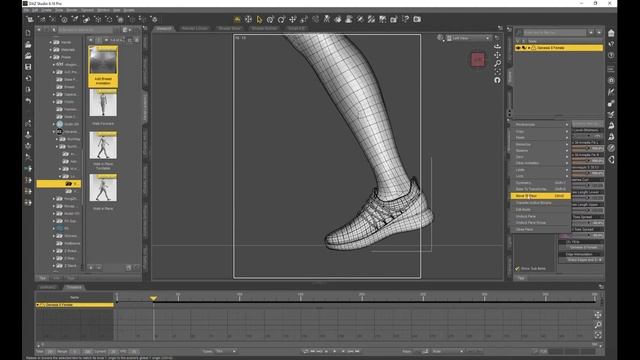
Task: Choose Bake To Transforms in context menu
Action: (x=540, y=189)
